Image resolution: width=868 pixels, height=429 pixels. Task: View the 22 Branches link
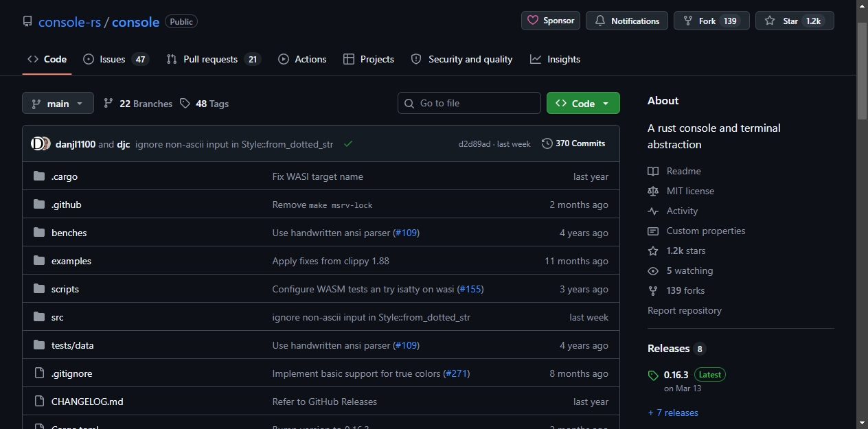coord(138,104)
